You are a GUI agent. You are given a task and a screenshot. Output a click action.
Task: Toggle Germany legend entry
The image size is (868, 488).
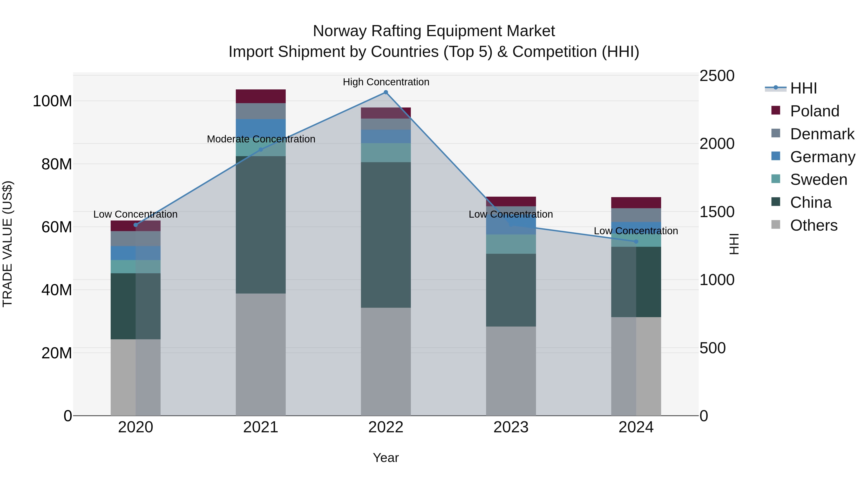(x=813, y=157)
